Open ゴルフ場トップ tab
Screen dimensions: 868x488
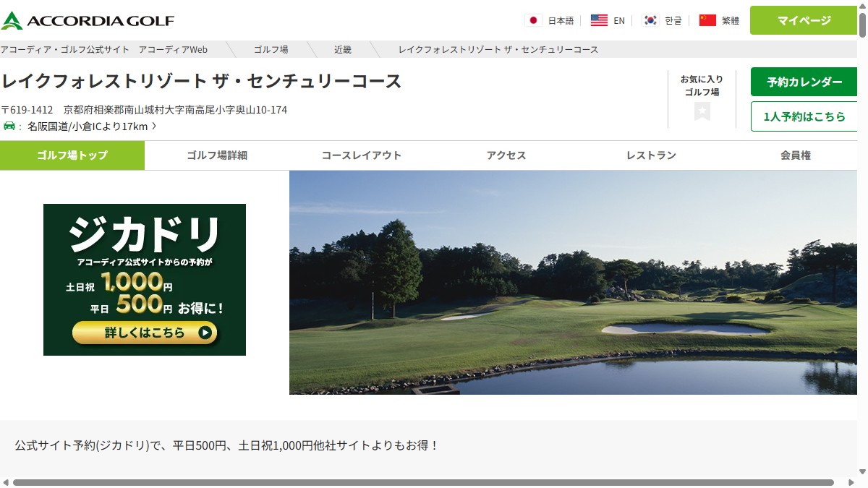point(72,155)
